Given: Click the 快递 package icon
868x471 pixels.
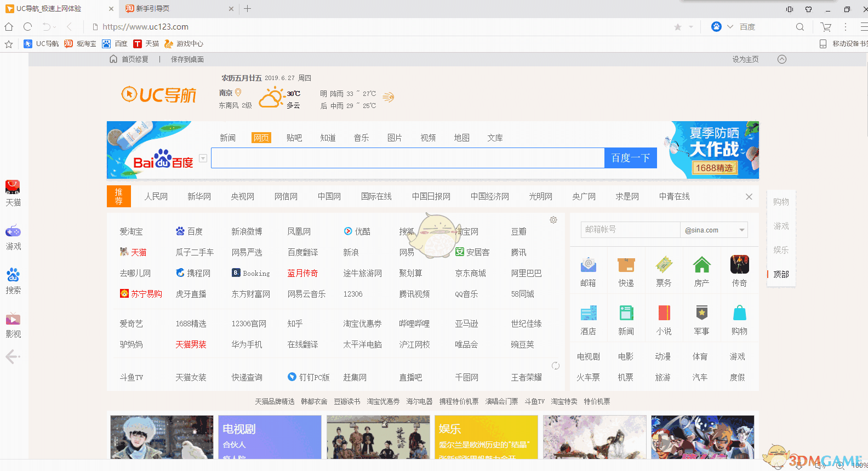Looking at the screenshot, I should (x=626, y=265).
